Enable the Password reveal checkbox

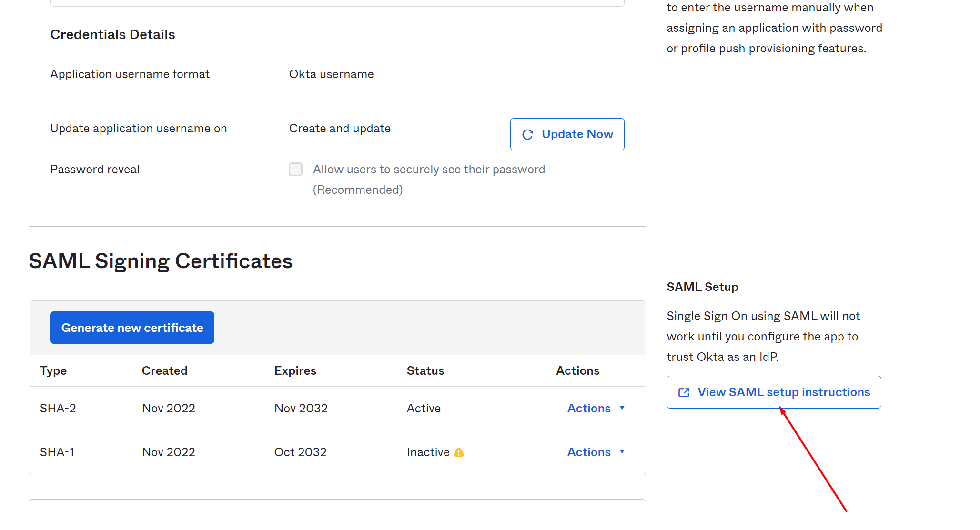pos(295,170)
